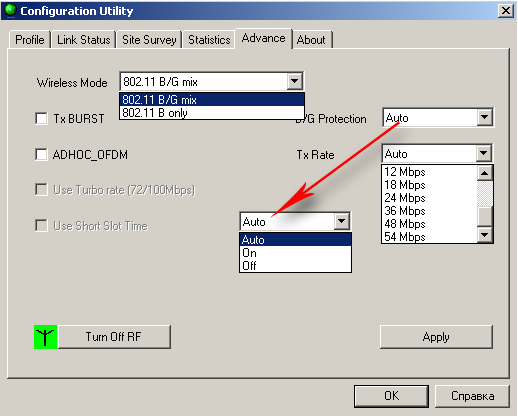Image resolution: width=518 pixels, height=416 pixels.
Task: Open the Wireless Mode dropdown arrow
Action: pos(295,81)
